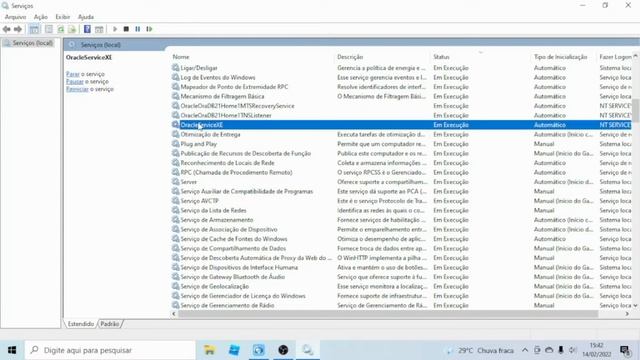This screenshot has height=360, width=640.
Task: Click the volume tray icon
Action: [x=573, y=350]
